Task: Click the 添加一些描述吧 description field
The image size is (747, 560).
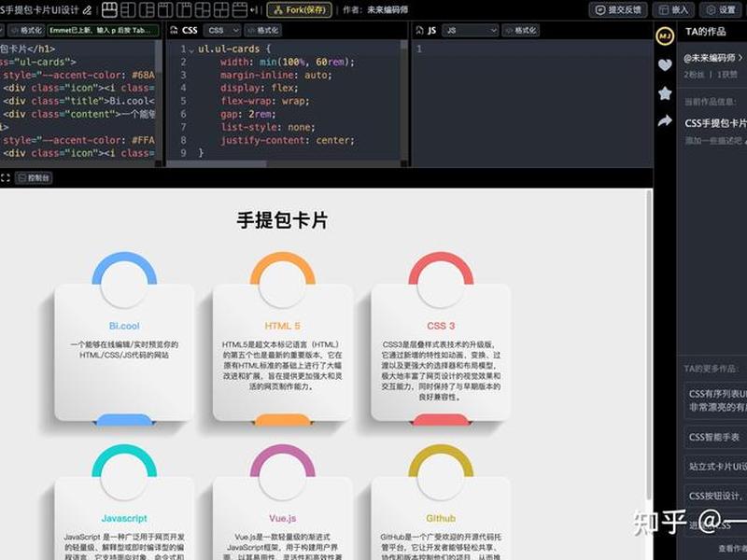Action: pyautogui.click(x=714, y=141)
